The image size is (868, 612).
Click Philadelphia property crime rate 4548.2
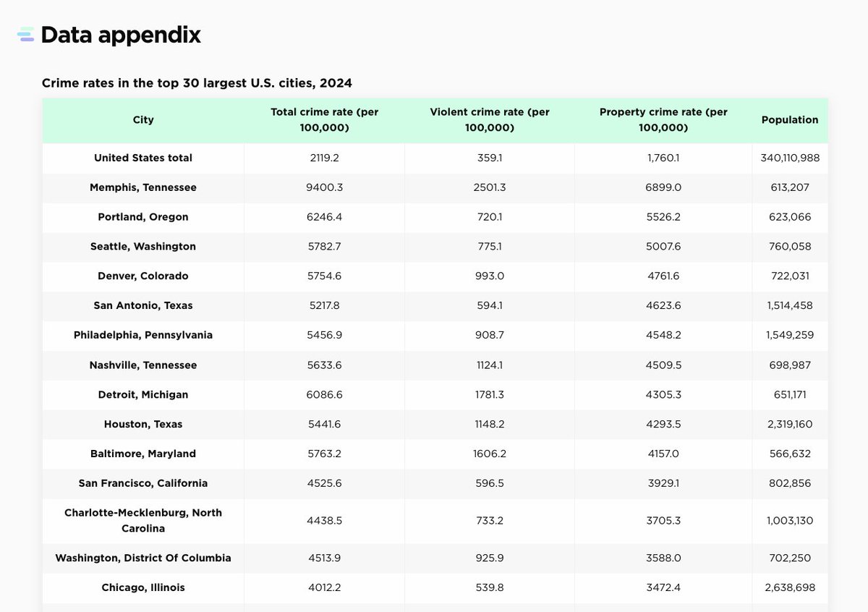pyautogui.click(x=663, y=336)
